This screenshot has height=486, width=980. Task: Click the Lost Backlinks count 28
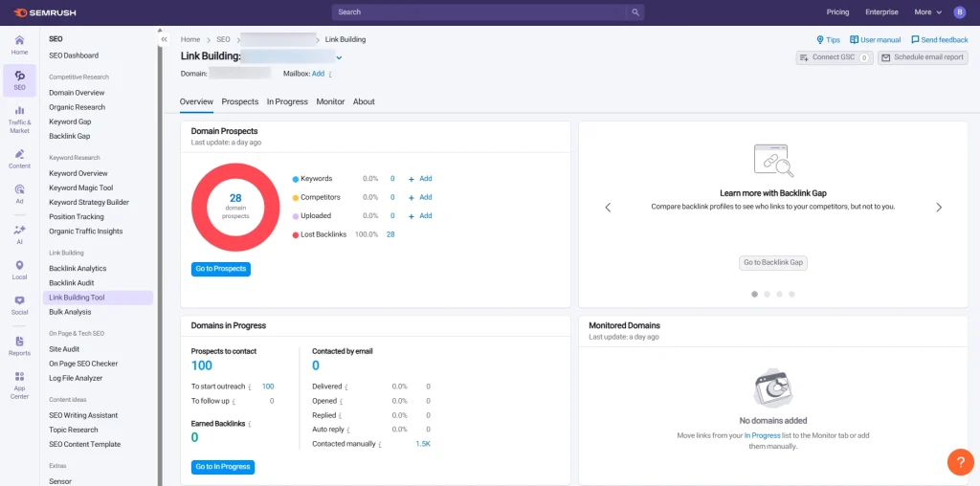point(390,234)
